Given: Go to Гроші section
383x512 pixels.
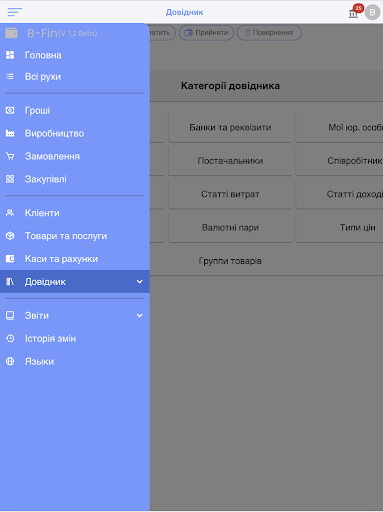Looking at the screenshot, I should [x=75, y=110].
